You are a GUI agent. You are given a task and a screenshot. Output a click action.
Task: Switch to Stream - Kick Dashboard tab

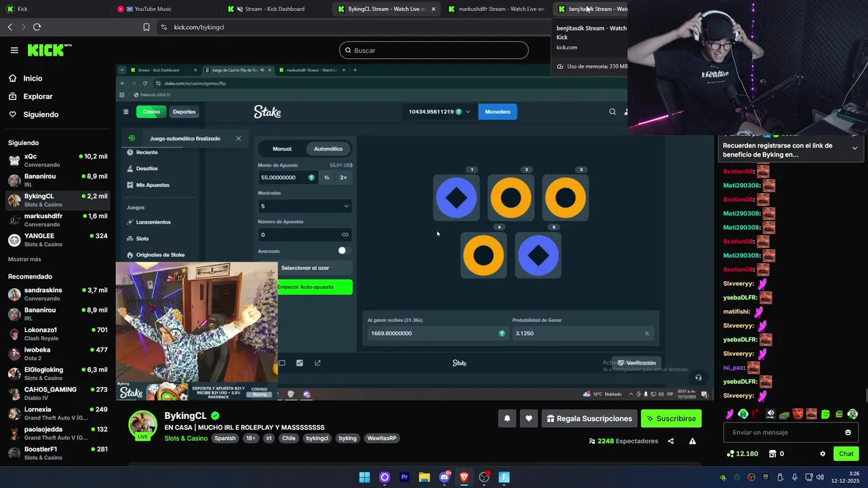275,9
